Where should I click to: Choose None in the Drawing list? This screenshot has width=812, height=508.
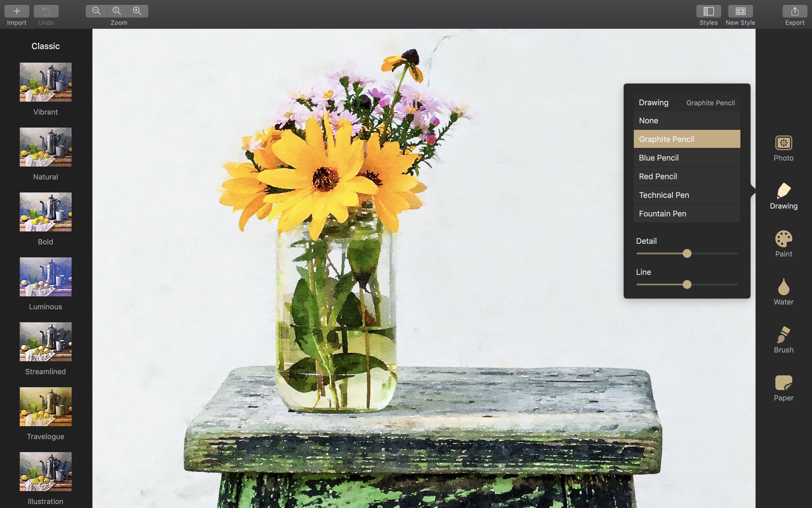tap(687, 120)
